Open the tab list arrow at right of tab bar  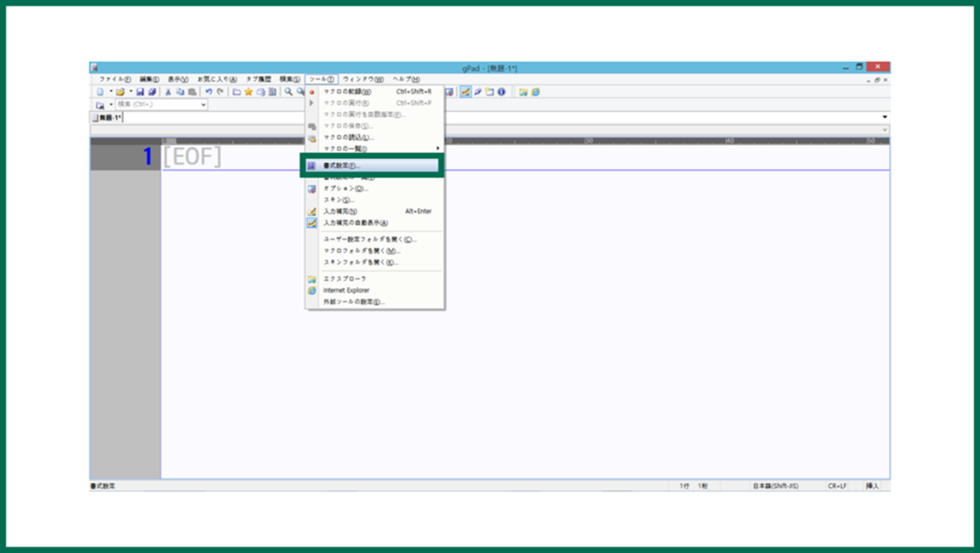click(885, 117)
